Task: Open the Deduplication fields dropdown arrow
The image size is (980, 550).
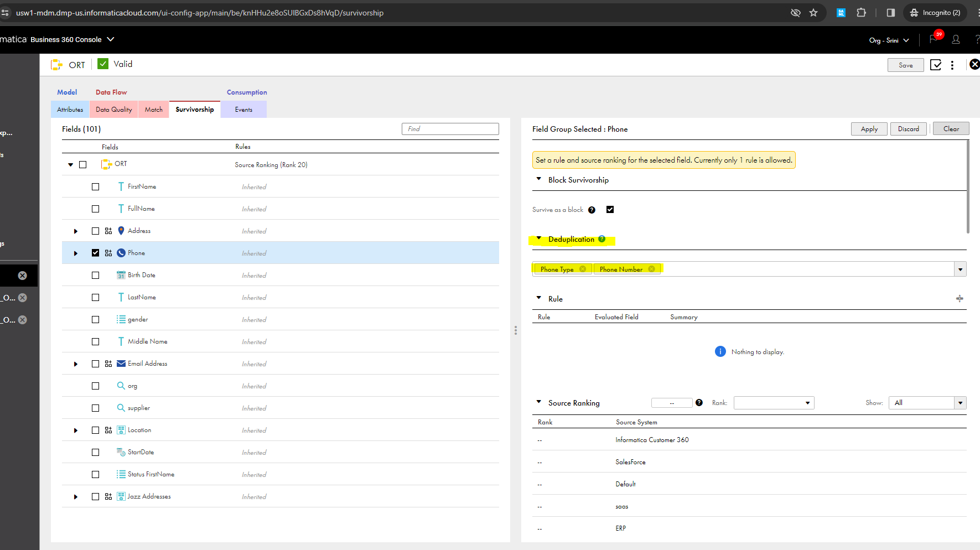Action: (960, 269)
